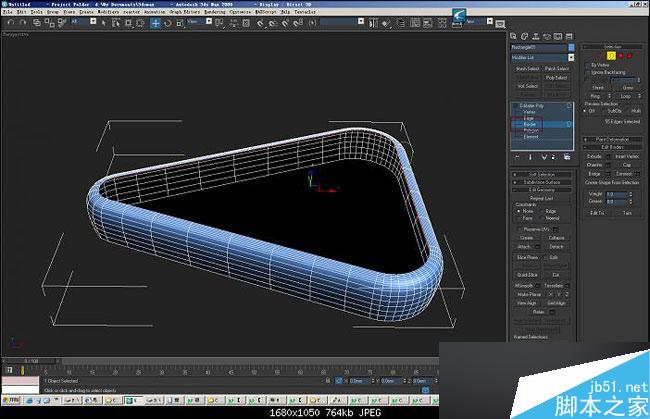Click the Pin Stack icon below modifier stack
The height and width of the screenshot is (419, 650).
click(518, 156)
